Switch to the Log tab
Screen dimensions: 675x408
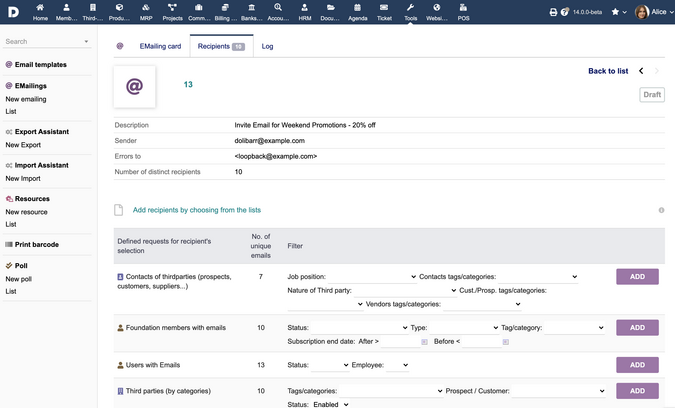(267, 46)
